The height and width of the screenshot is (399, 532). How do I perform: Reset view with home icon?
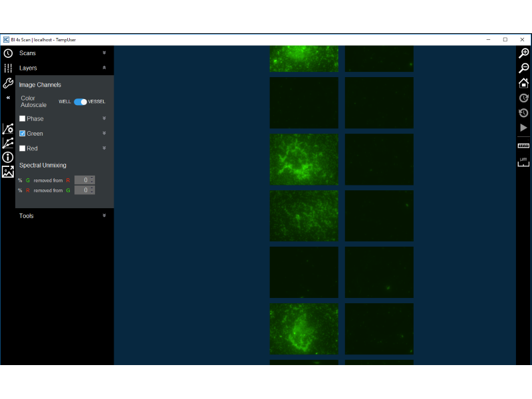click(523, 82)
